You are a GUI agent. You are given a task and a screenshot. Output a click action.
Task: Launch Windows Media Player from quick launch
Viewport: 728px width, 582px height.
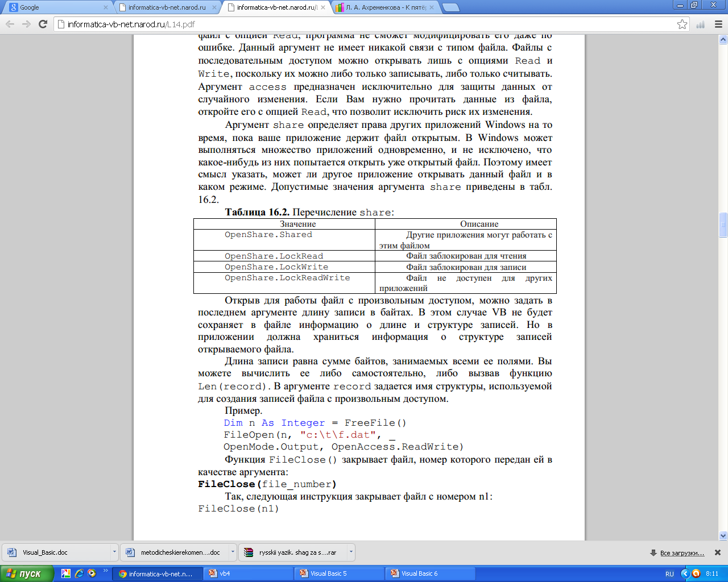[92, 573]
